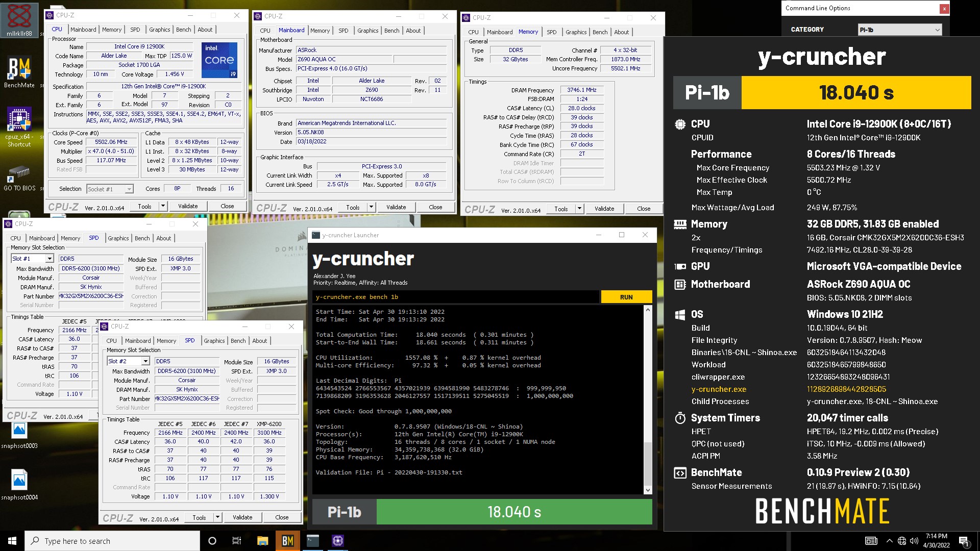
Task: Click the Validation File line in output
Action: [x=389, y=472]
